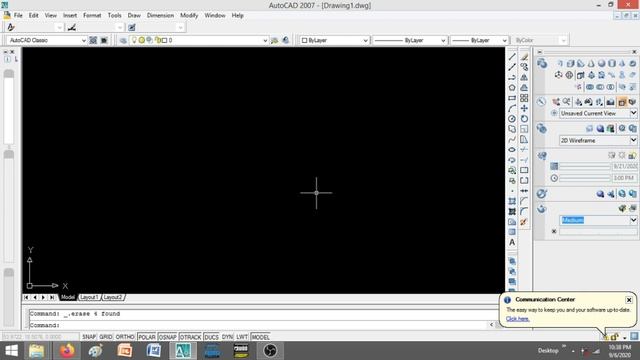Viewport: 640px width, 360px height.
Task: Switch to the Layout1 tab
Action: point(89,297)
